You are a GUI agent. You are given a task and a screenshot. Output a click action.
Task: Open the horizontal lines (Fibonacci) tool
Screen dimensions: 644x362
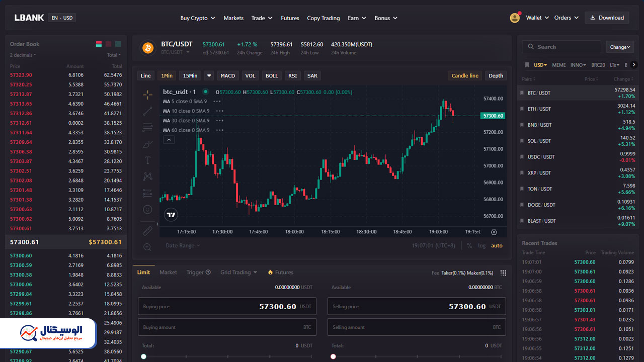click(147, 128)
